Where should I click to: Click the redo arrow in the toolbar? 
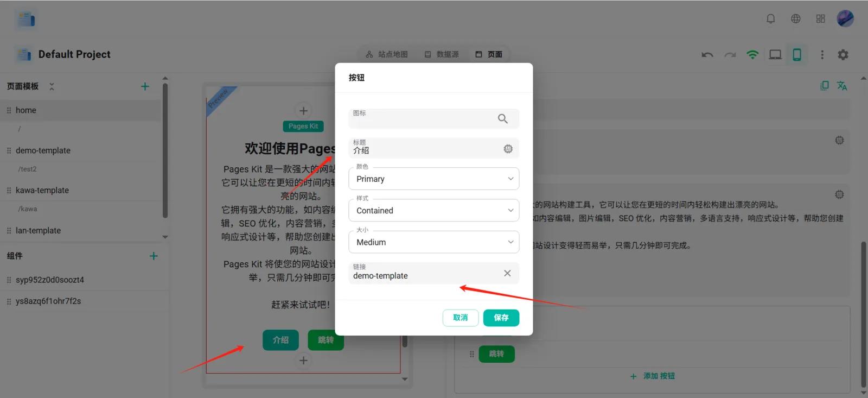(x=730, y=55)
